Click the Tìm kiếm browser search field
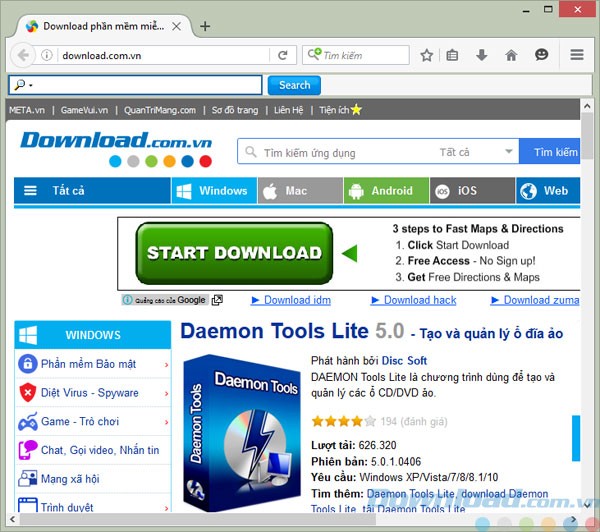Image resolution: width=600 pixels, height=532 pixels. (356, 55)
